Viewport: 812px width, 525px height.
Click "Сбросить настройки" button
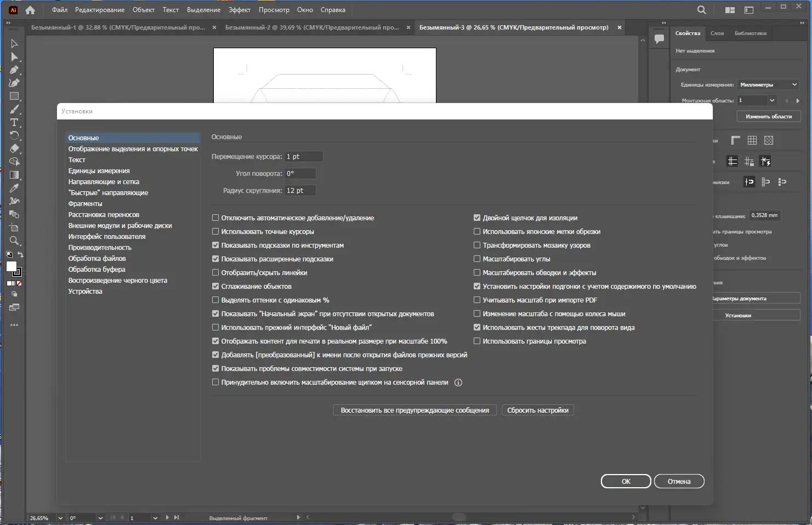(538, 410)
